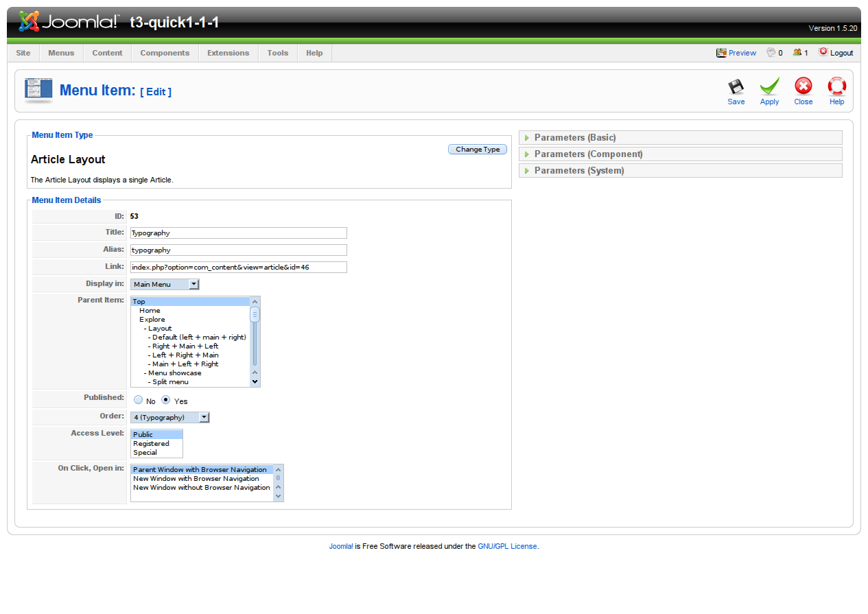Click into the Title input field
This screenshot has height=614, width=868.
[239, 233]
